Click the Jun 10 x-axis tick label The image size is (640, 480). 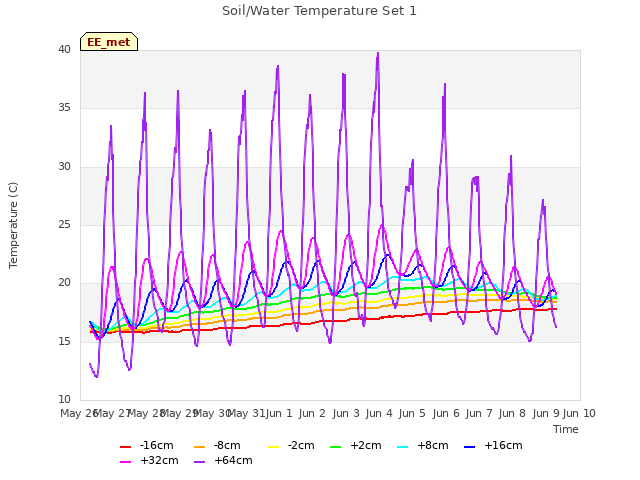[579, 413]
